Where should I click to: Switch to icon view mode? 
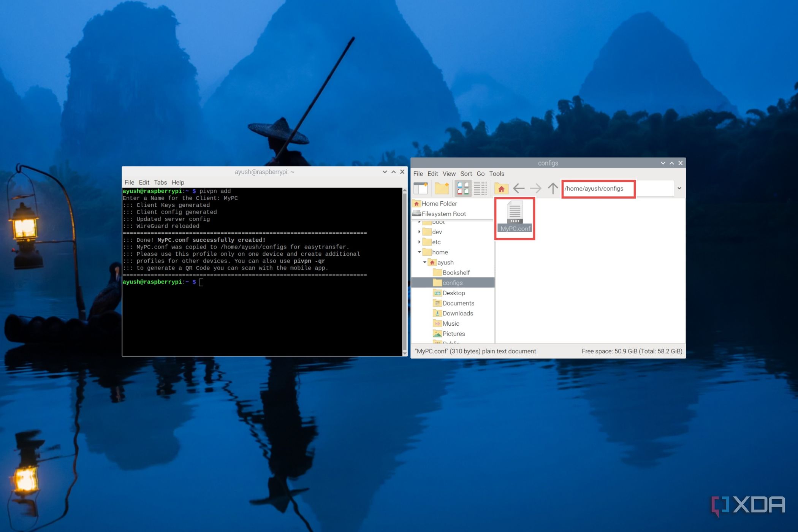tap(463, 188)
